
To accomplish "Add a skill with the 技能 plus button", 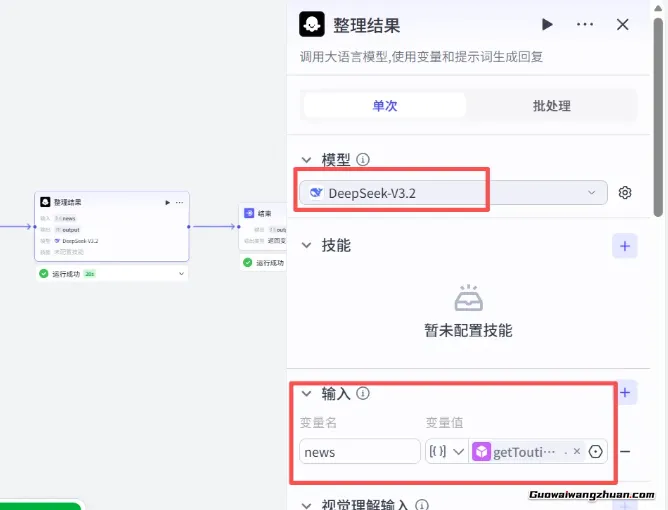I will coord(625,246).
